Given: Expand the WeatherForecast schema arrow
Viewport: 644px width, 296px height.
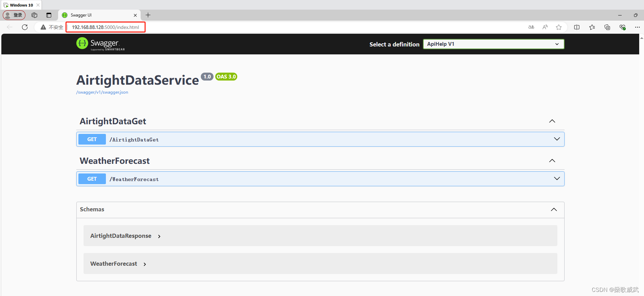Looking at the screenshot, I should point(145,264).
